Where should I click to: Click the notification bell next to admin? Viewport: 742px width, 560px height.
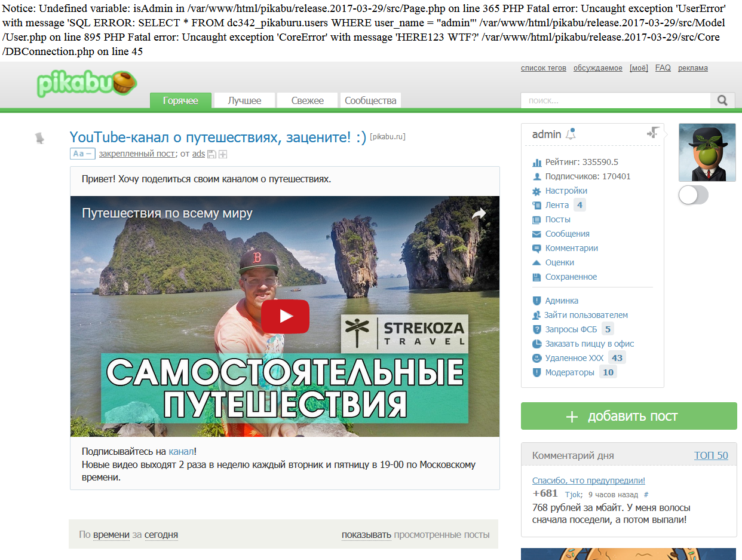(x=571, y=134)
